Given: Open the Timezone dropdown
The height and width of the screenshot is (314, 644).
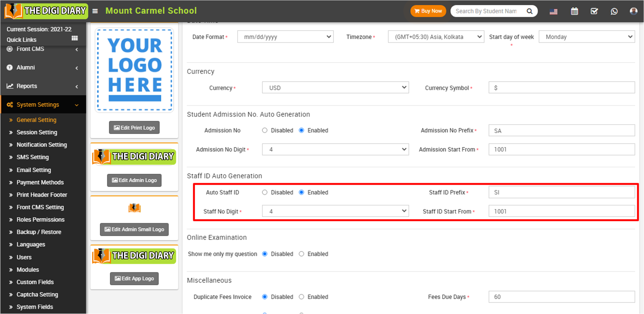Looking at the screenshot, I should (436, 37).
